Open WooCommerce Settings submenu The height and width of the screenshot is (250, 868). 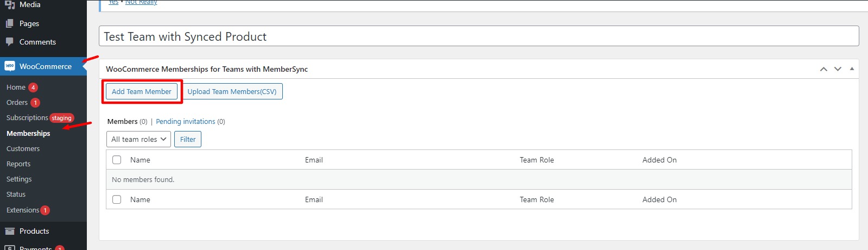[19, 179]
